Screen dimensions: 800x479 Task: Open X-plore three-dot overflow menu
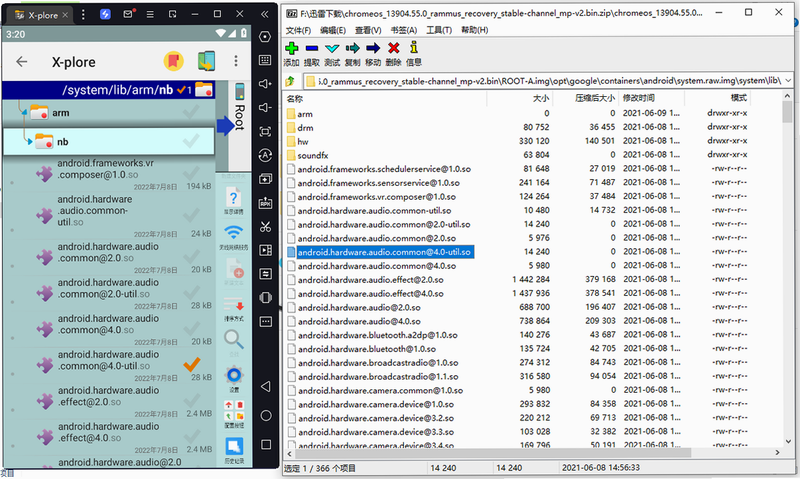coord(236,61)
